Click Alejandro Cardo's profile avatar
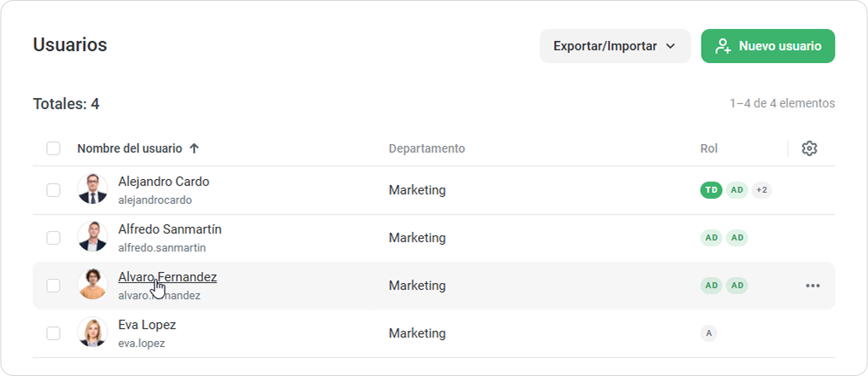This screenshot has width=868, height=376. [x=92, y=189]
